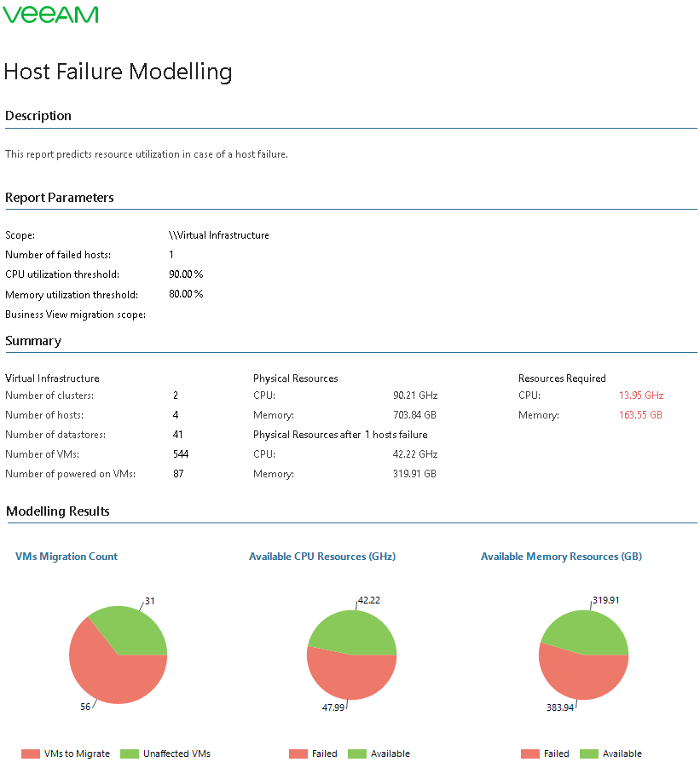Open the VMs Migration Count chart title

(x=67, y=557)
